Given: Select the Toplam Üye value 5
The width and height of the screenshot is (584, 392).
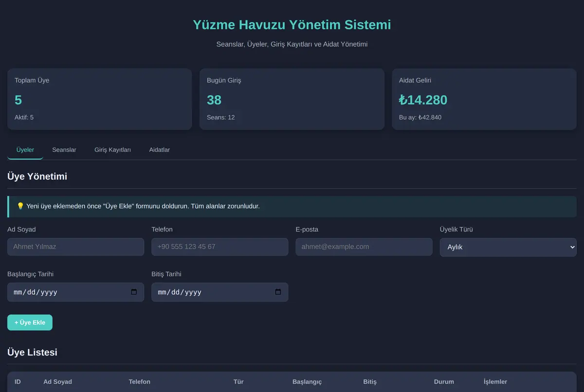Looking at the screenshot, I should tap(18, 100).
